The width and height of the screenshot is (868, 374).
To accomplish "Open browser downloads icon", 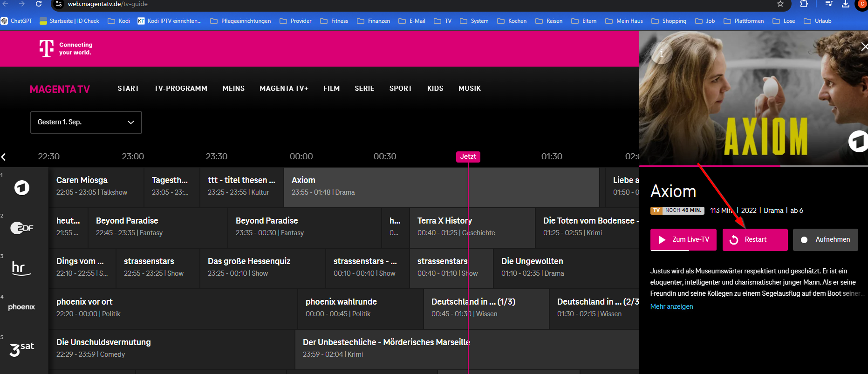I will click(x=846, y=4).
